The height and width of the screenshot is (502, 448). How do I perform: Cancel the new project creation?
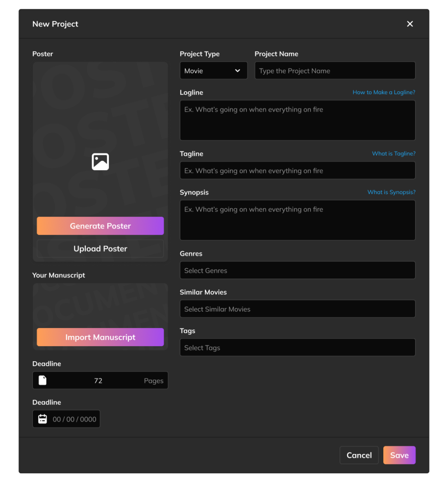coord(359,455)
